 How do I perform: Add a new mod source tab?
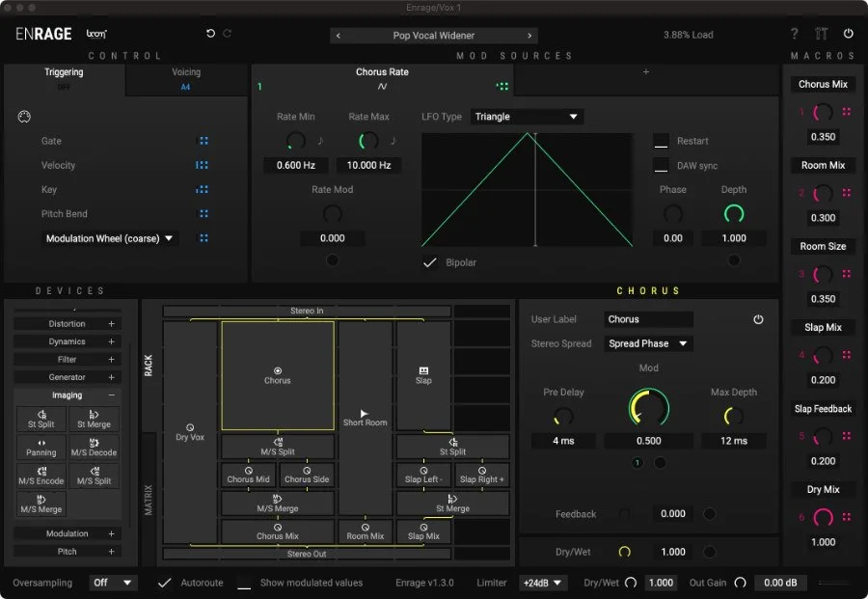tap(645, 72)
